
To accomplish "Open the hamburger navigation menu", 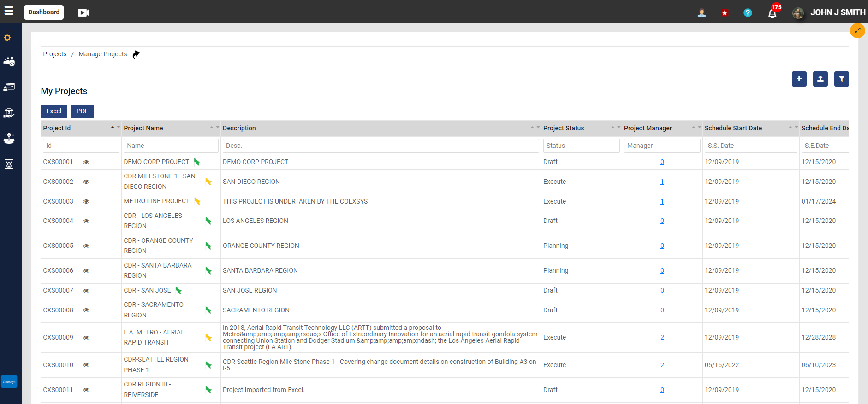I will pos(9,11).
